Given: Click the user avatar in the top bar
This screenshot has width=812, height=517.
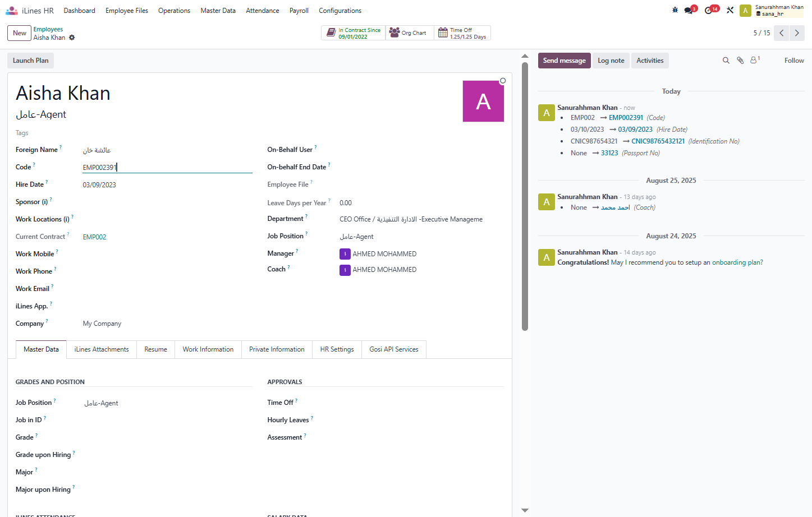Looking at the screenshot, I should coord(745,11).
